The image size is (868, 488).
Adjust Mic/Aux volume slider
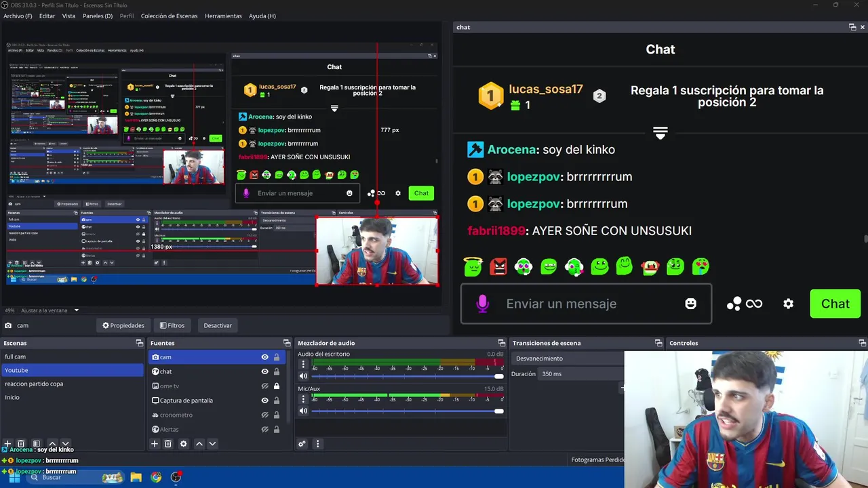click(407, 411)
